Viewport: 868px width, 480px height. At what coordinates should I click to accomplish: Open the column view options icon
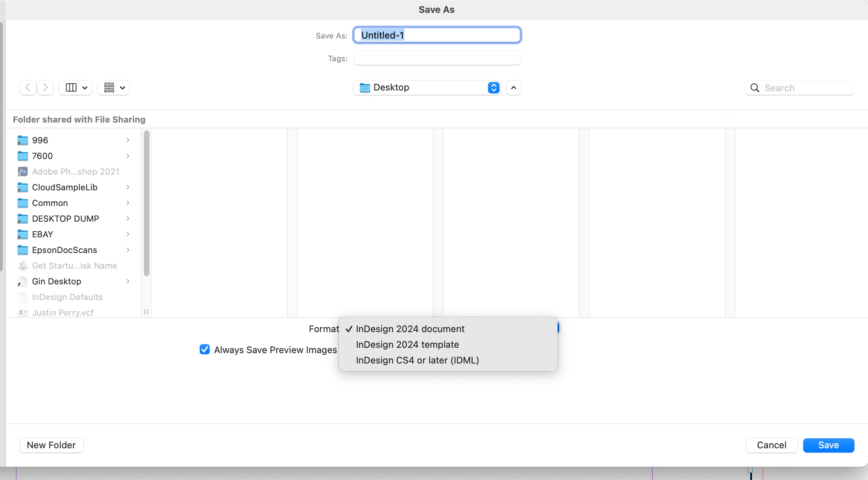pyautogui.click(x=75, y=88)
